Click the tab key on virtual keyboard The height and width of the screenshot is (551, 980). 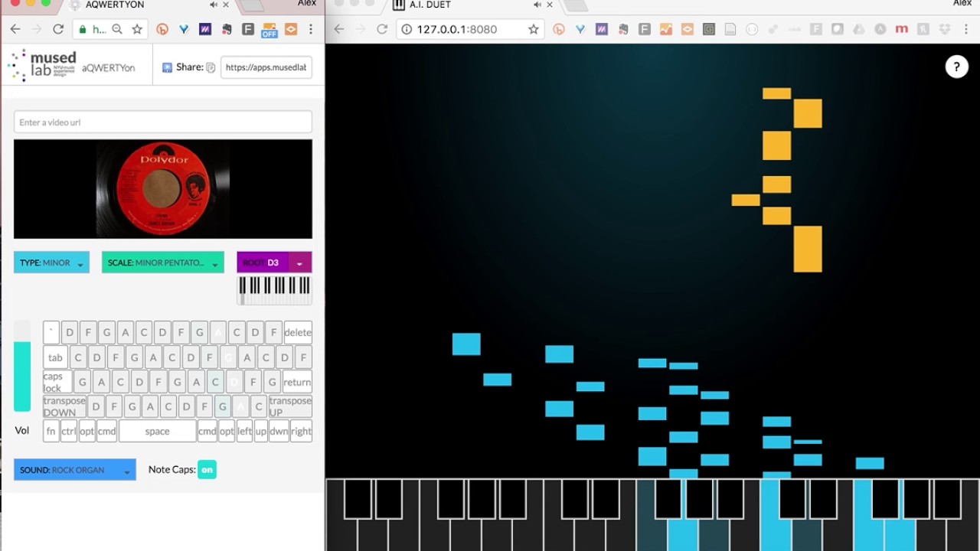coord(55,357)
